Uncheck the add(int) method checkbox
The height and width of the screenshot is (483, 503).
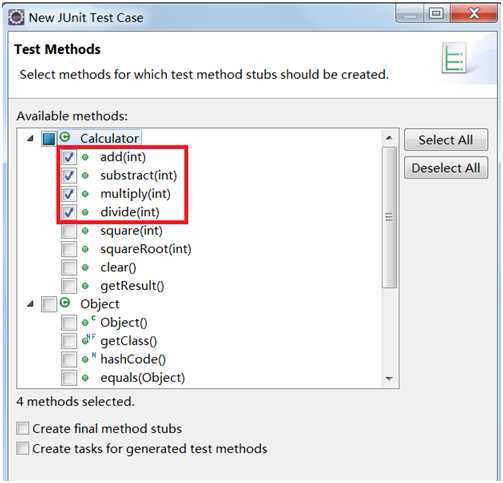click(69, 157)
